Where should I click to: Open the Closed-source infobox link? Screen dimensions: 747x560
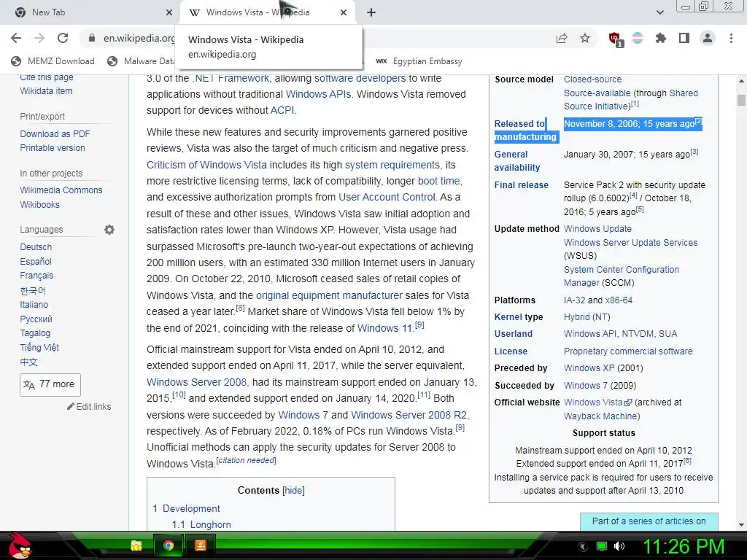(x=592, y=79)
